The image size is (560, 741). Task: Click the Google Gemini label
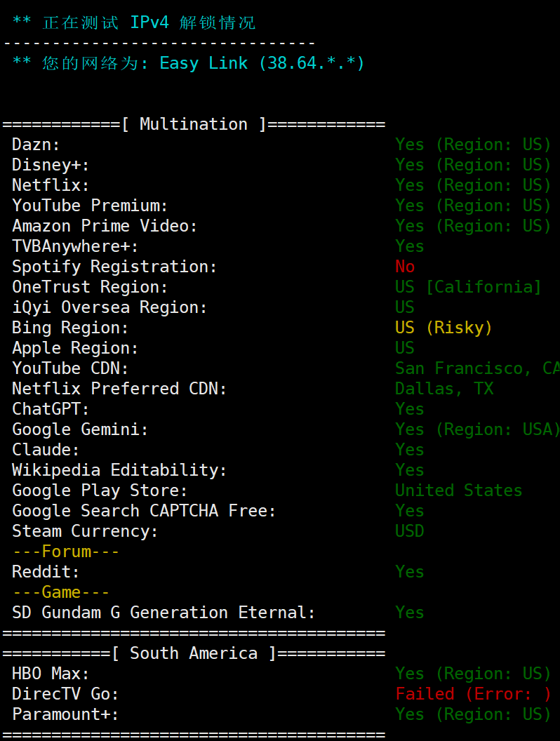pyautogui.click(x=80, y=429)
